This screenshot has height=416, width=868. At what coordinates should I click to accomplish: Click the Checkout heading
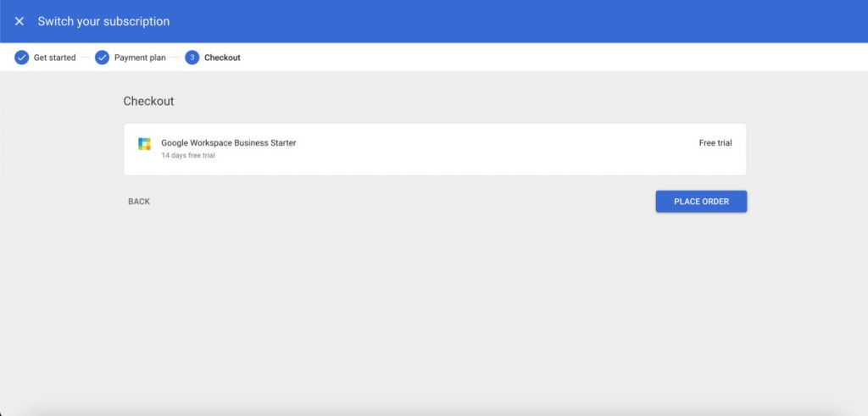[x=148, y=101]
